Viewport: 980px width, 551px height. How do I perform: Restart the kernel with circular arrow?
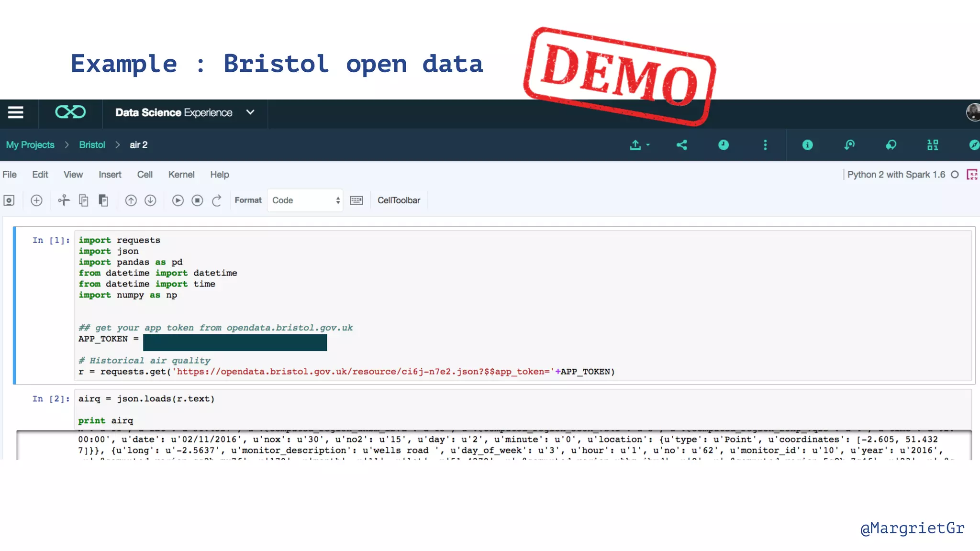(217, 200)
